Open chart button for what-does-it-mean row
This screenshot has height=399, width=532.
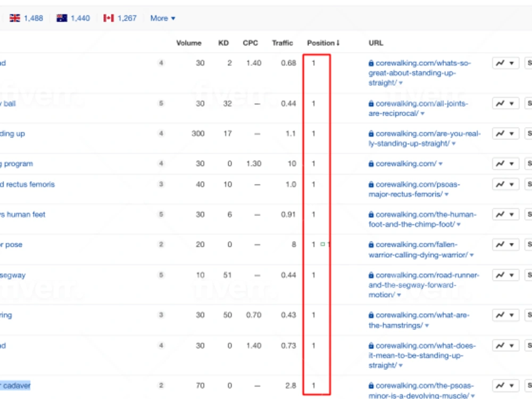(x=505, y=346)
